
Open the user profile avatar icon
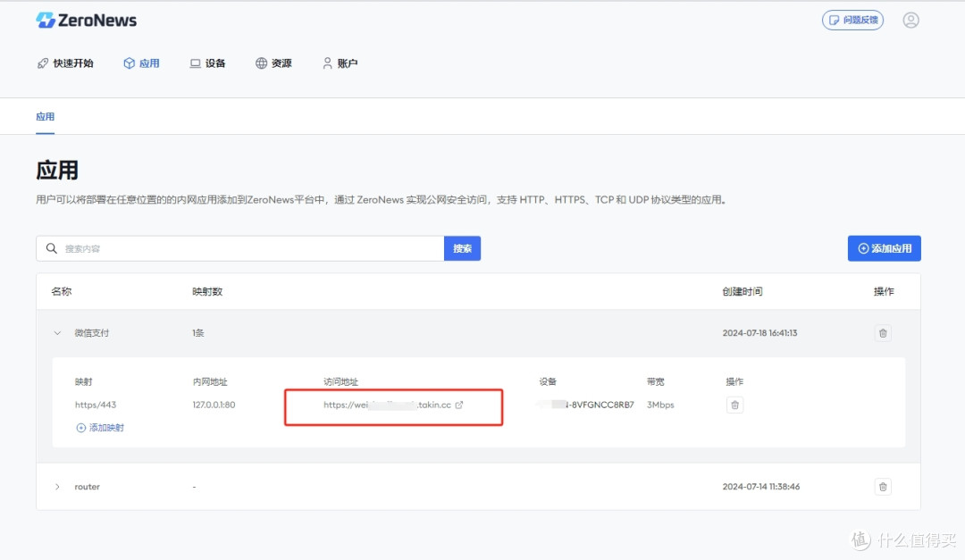pos(910,21)
